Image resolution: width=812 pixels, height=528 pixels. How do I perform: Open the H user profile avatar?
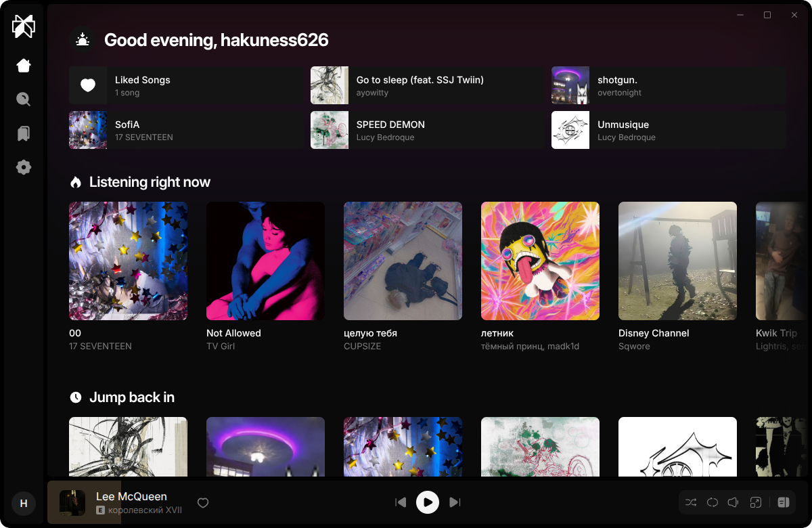(24, 504)
